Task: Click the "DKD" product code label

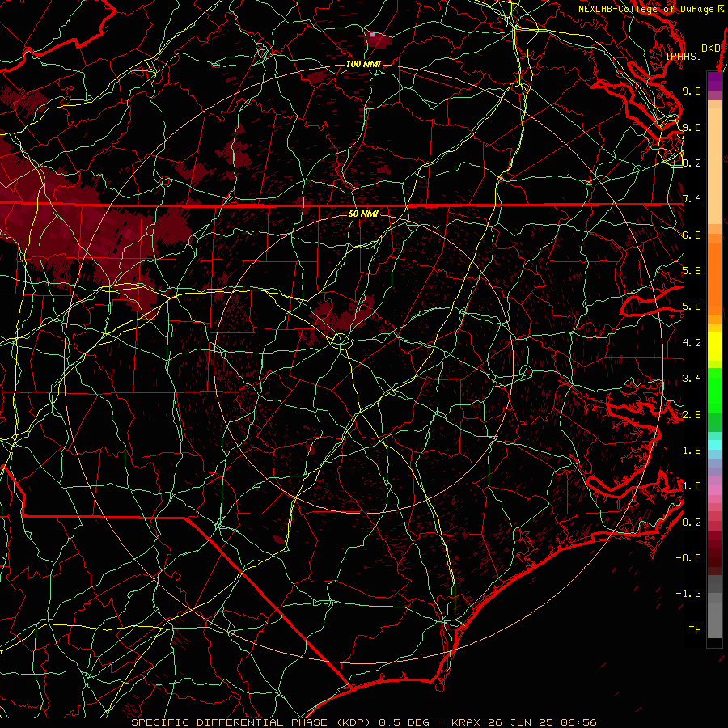Action: [711, 49]
